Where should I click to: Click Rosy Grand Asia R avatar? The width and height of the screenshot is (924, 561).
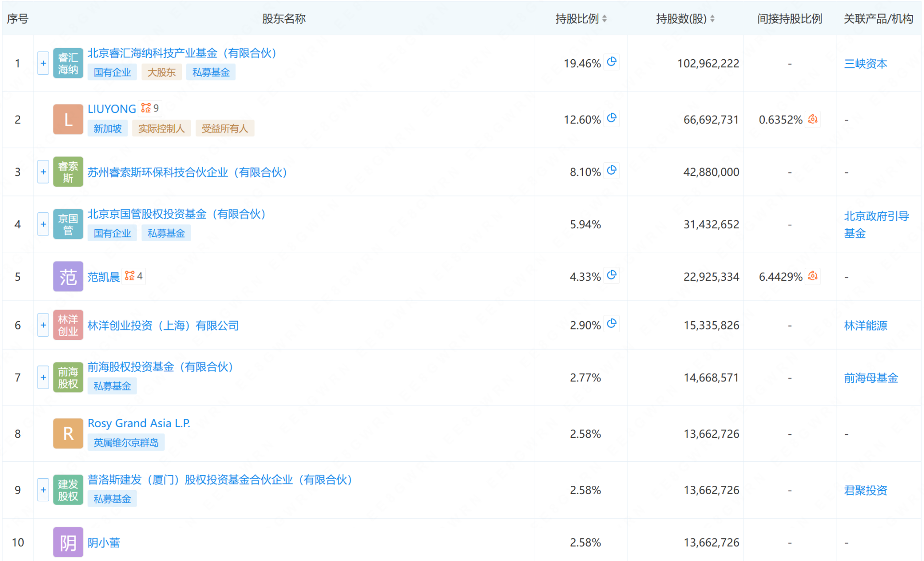[68, 434]
